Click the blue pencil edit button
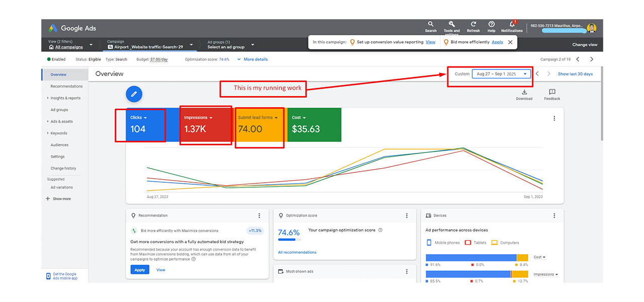This screenshot has height=302, width=644. click(x=134, y=94)
